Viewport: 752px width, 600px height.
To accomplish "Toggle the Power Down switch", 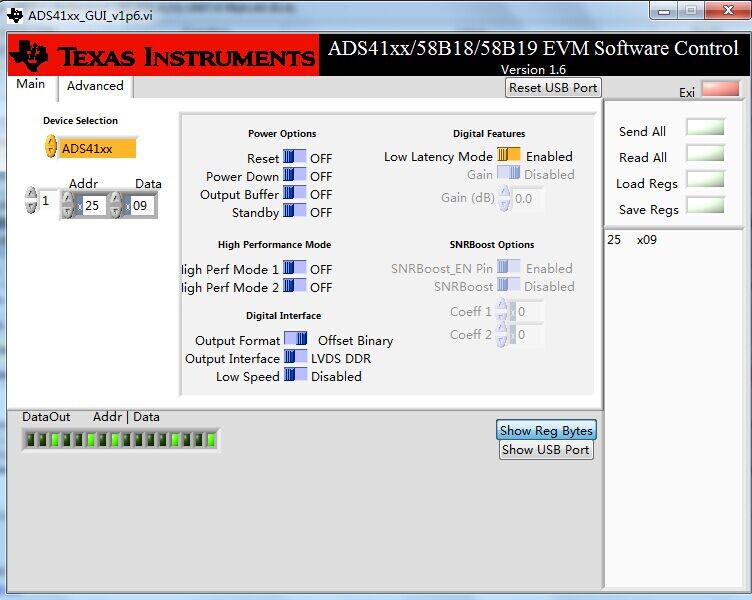I will point(294,175).
